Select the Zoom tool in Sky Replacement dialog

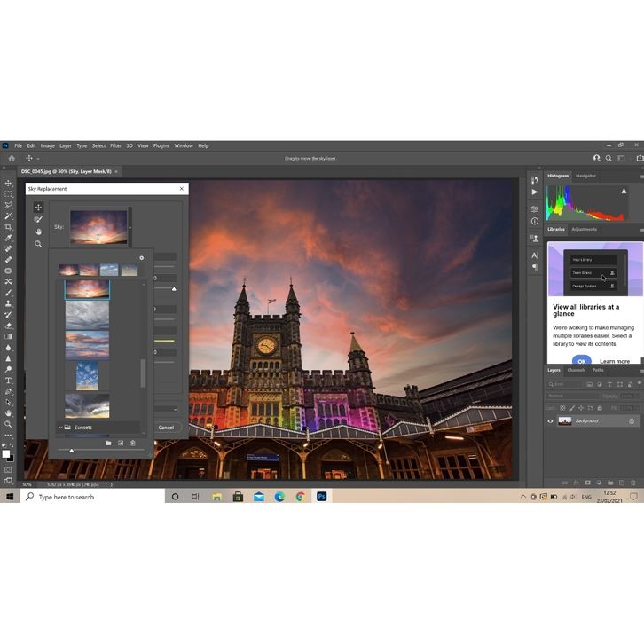tap(38, 244)
